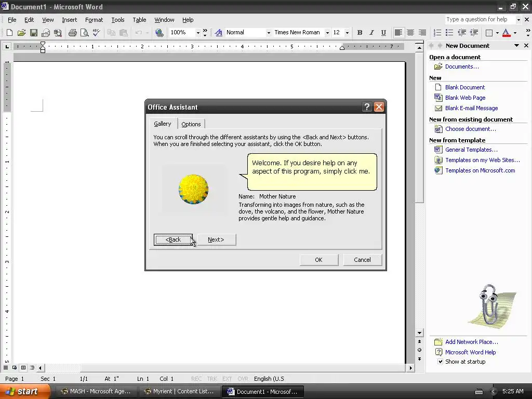Toggle OVR overtype mode in status bar
Image resolution: width=532 pixels, height=399 pixels.
pos(243,379)
